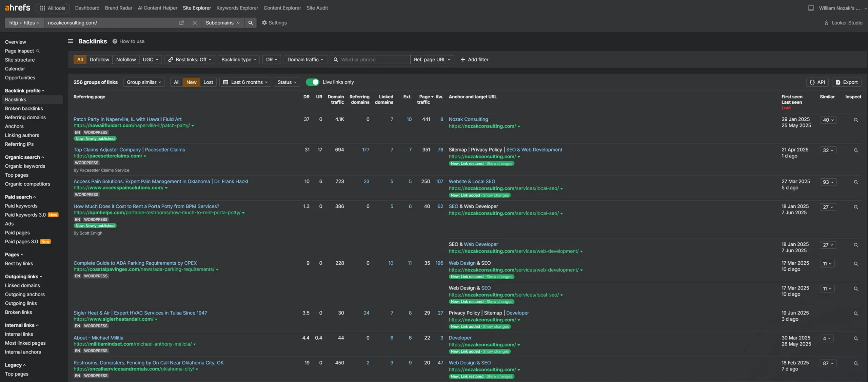Open the Status dropdown

[x=287, y=82]
